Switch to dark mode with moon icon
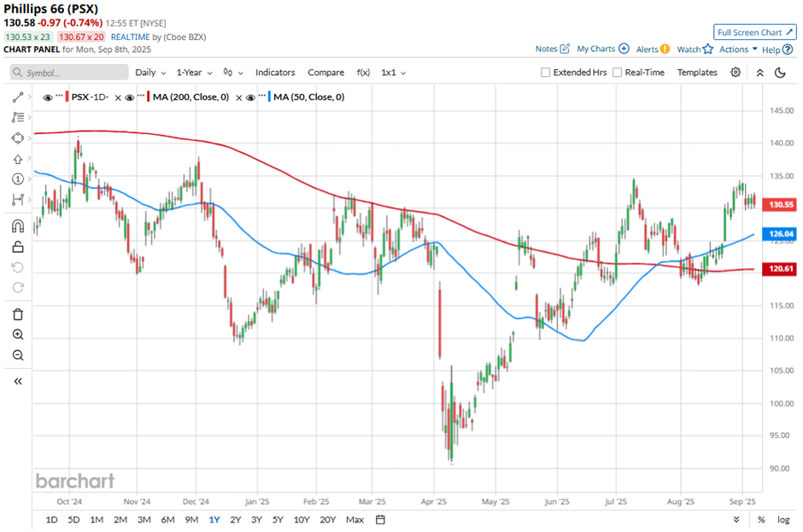The image size is (803, 532). (x=780, y=73)
